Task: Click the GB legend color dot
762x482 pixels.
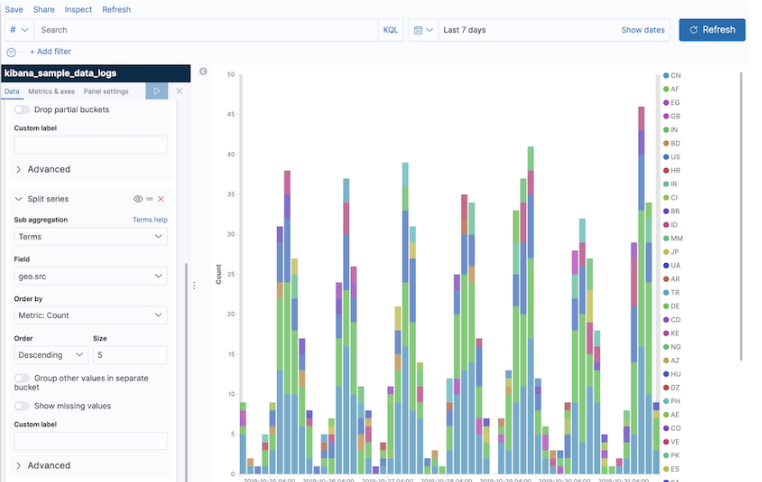Action: (x=666, y=116)
